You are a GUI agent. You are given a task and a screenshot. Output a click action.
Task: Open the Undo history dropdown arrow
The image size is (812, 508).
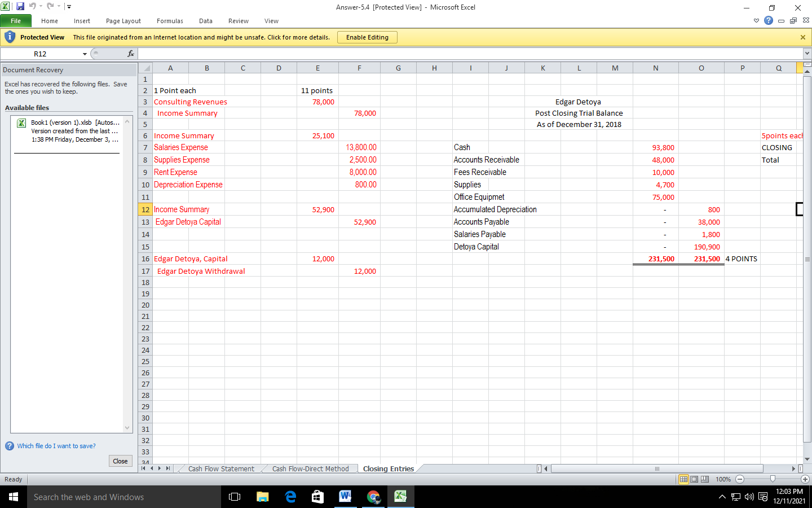41,7
